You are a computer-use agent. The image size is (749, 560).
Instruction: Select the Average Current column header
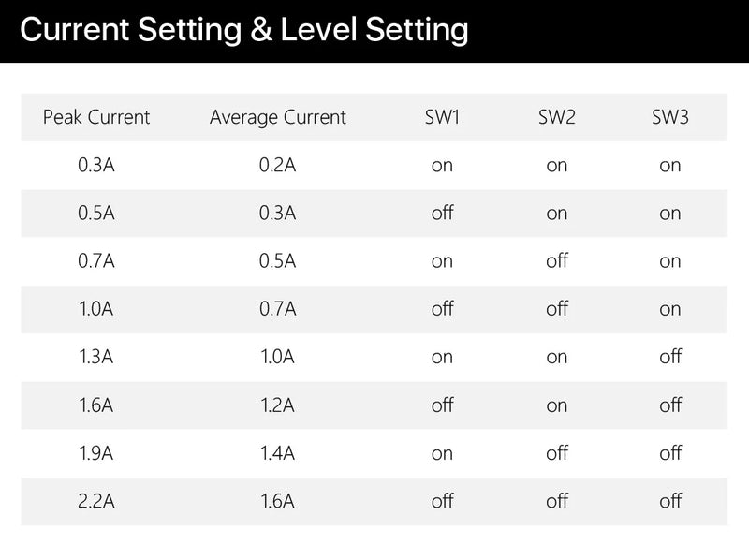[278, 117]
